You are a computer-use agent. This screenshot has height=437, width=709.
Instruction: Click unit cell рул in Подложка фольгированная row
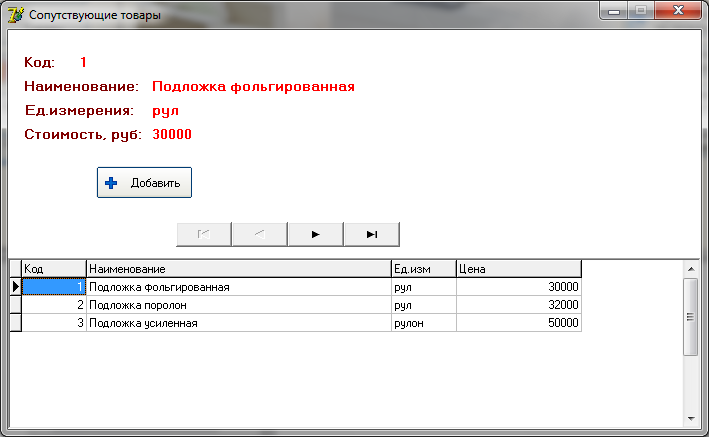(x=424, y=287)
